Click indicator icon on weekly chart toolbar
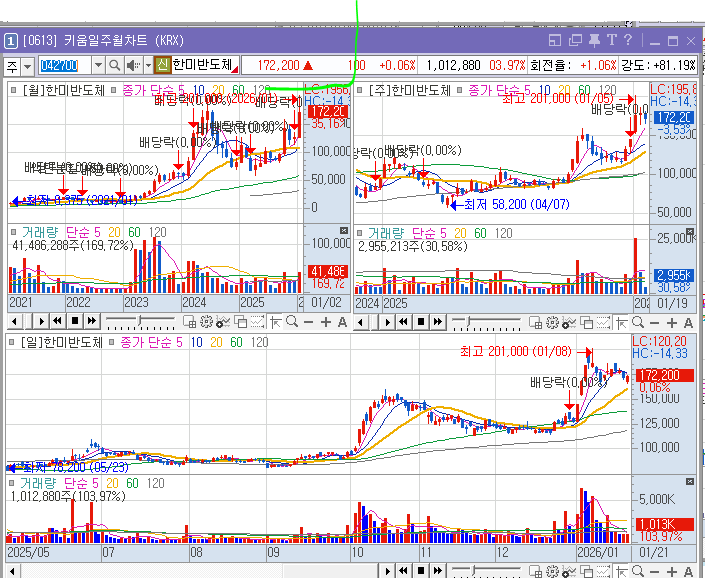 point(569,323)
